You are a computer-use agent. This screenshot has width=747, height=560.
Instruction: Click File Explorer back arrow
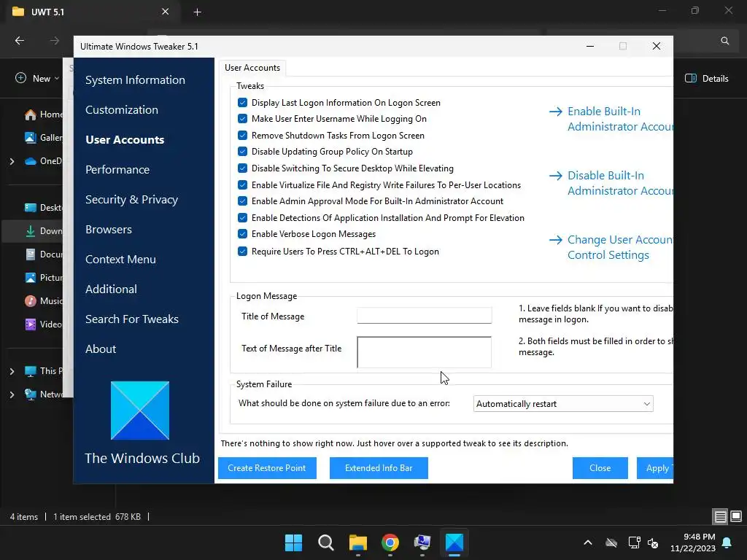tap(20, 41)
